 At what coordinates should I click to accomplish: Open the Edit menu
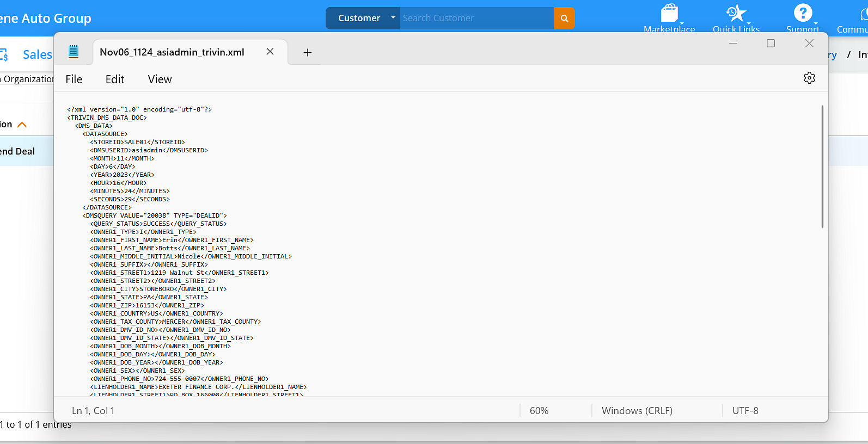tap(115, 79)
